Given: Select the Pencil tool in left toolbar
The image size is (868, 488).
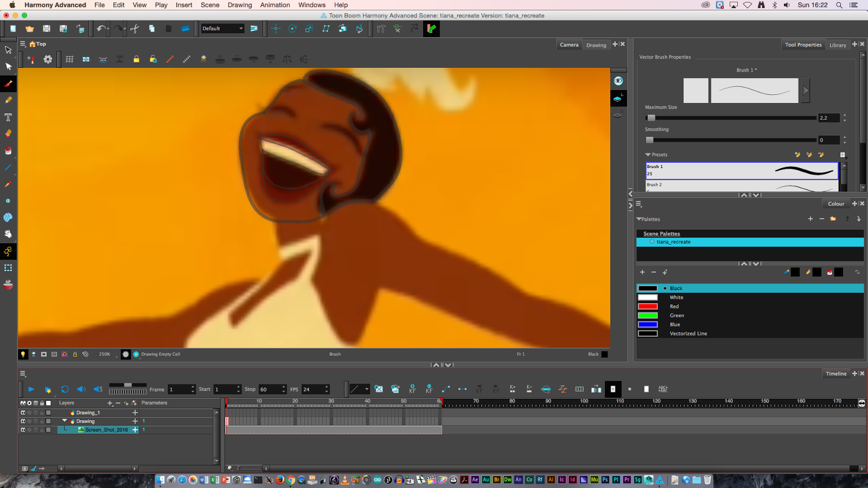Looking at the screenshot, I should 8,100.
